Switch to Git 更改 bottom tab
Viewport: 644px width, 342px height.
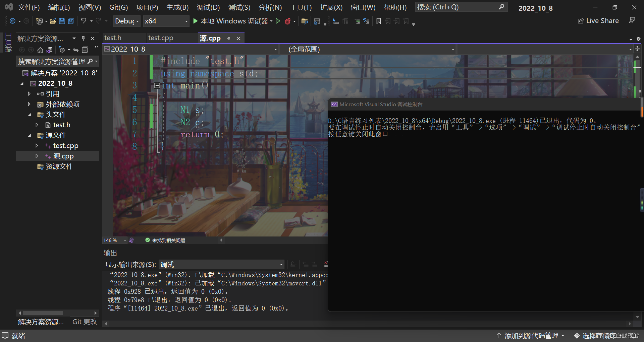coord(85,322)
